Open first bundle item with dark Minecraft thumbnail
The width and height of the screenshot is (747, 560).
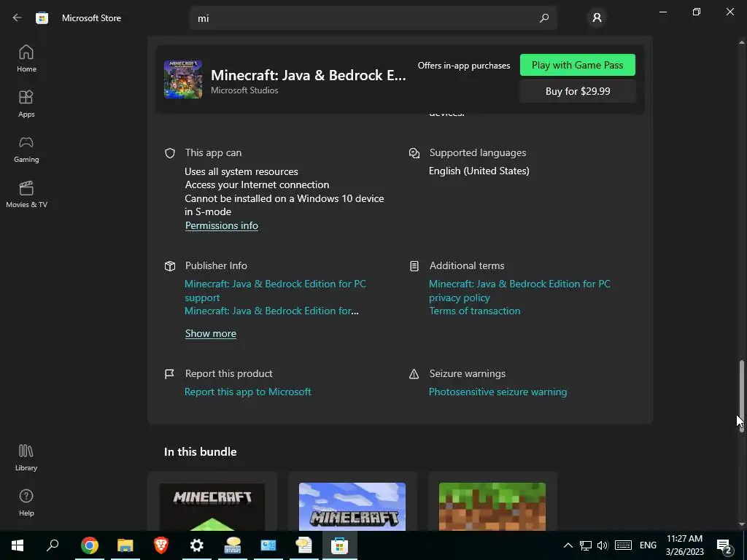212,502
